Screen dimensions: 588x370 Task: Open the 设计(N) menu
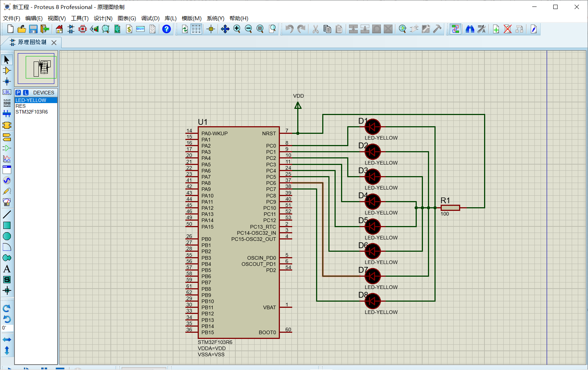pyautogui.click(x=103, y=18)
